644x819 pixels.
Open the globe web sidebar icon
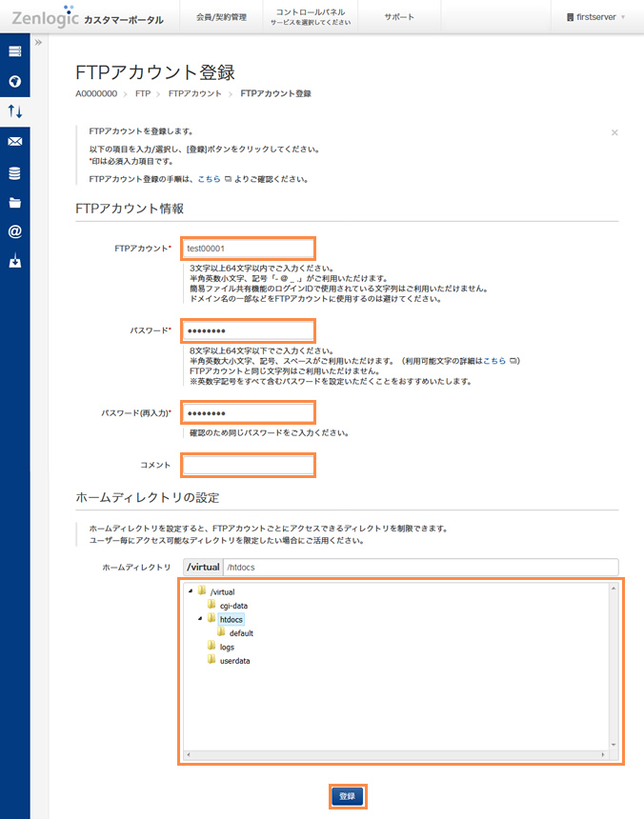pos(14,81)
